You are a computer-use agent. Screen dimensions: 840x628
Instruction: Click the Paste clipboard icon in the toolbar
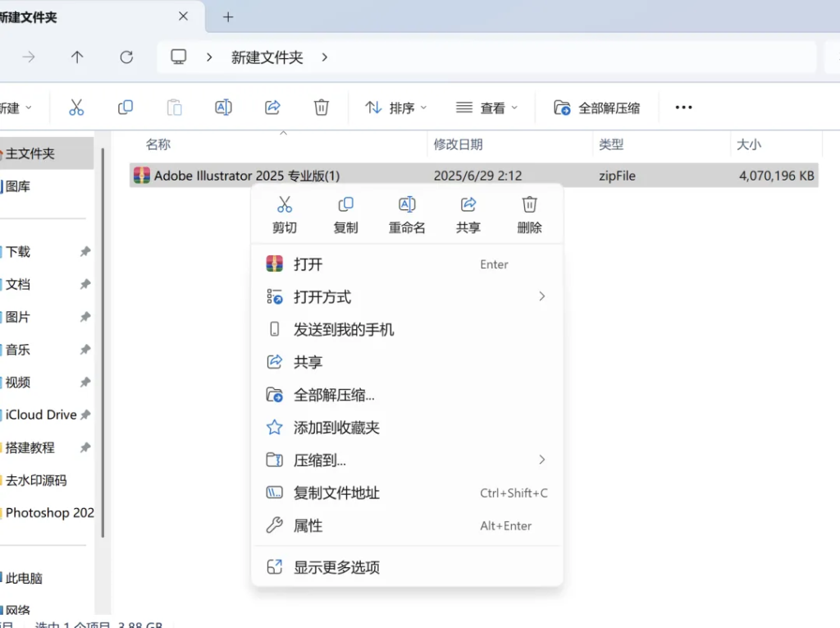pyautogui.click(x=174, y=108)
